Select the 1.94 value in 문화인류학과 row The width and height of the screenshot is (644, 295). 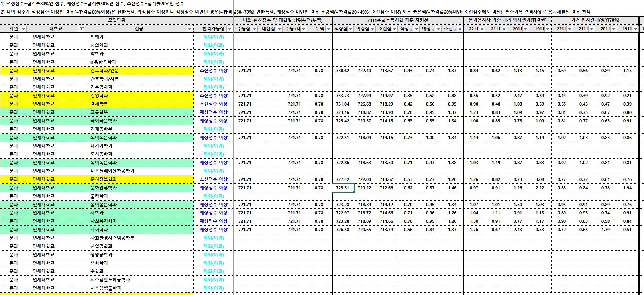pyautogui.click(x=628, y=188)
